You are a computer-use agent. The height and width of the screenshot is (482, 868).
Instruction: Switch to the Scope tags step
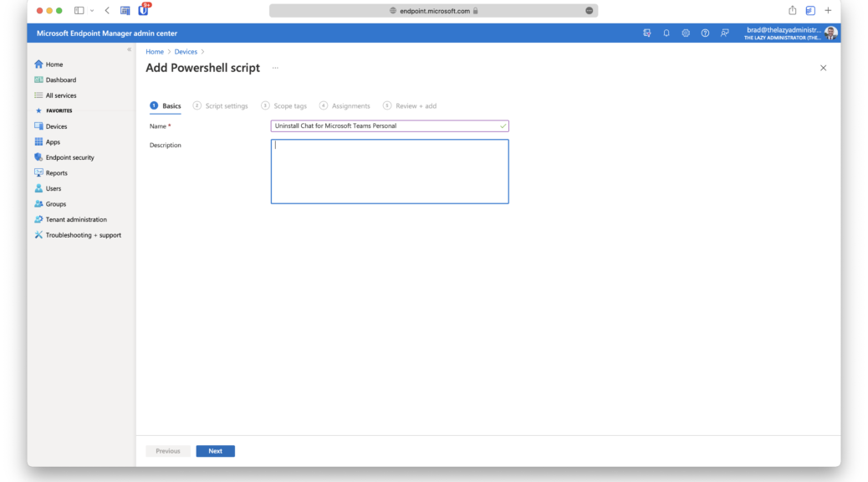pyautogui.click(x=284, y=105)
